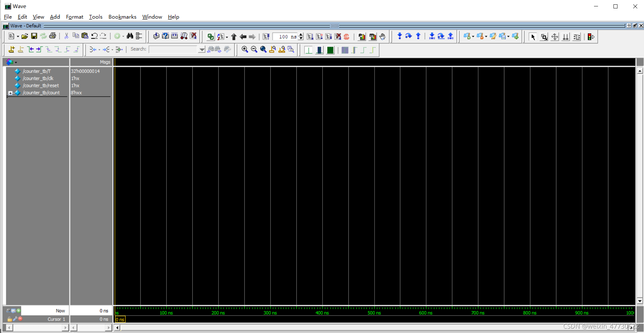
Task: Open Find with the binoculars icon
Action: click(130, 36)
